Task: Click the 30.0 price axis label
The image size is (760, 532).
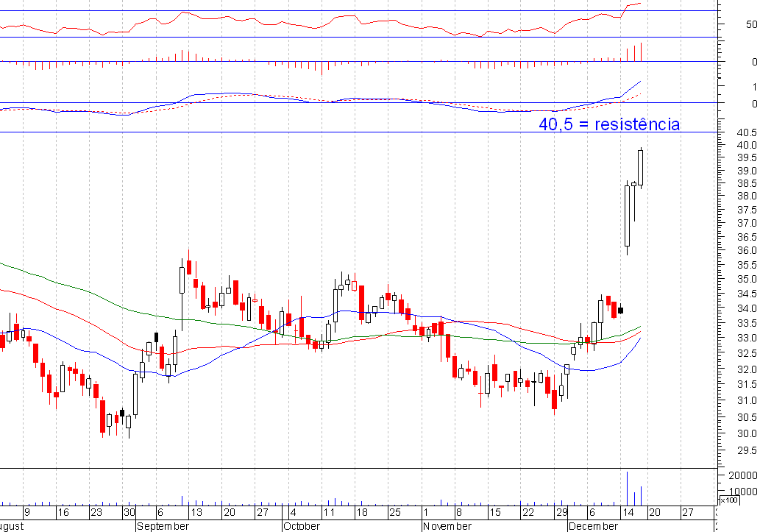Action: [747, 433]
